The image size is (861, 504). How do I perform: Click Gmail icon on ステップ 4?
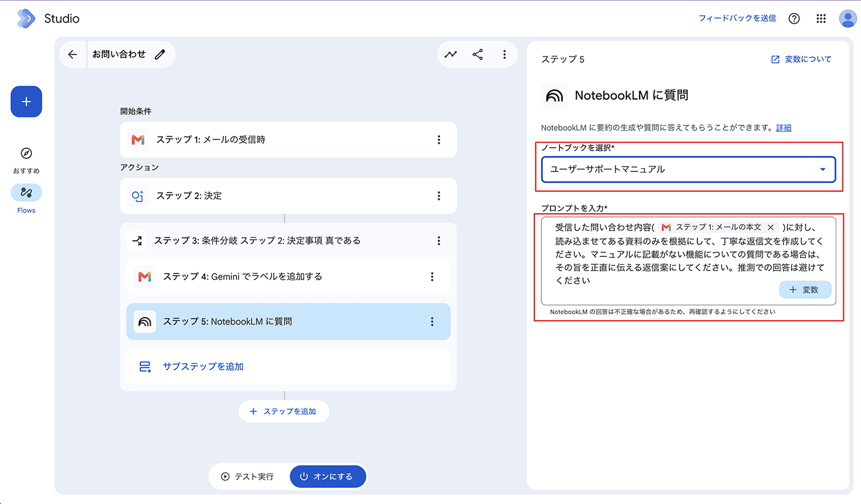145,277
